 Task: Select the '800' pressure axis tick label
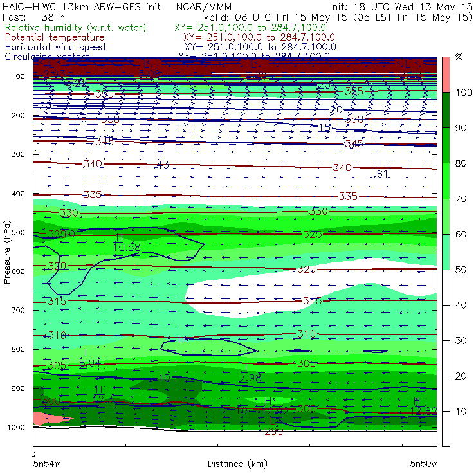point(18,349)
